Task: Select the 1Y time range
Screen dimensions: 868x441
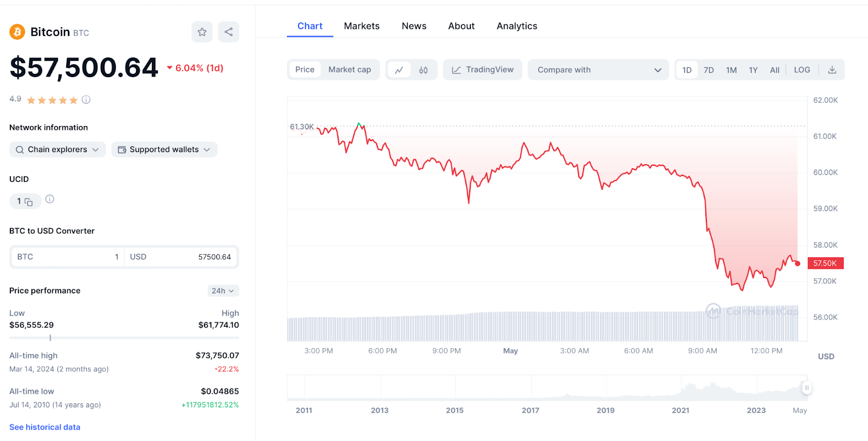Action: pyautogui.click(x=753, y=70)
